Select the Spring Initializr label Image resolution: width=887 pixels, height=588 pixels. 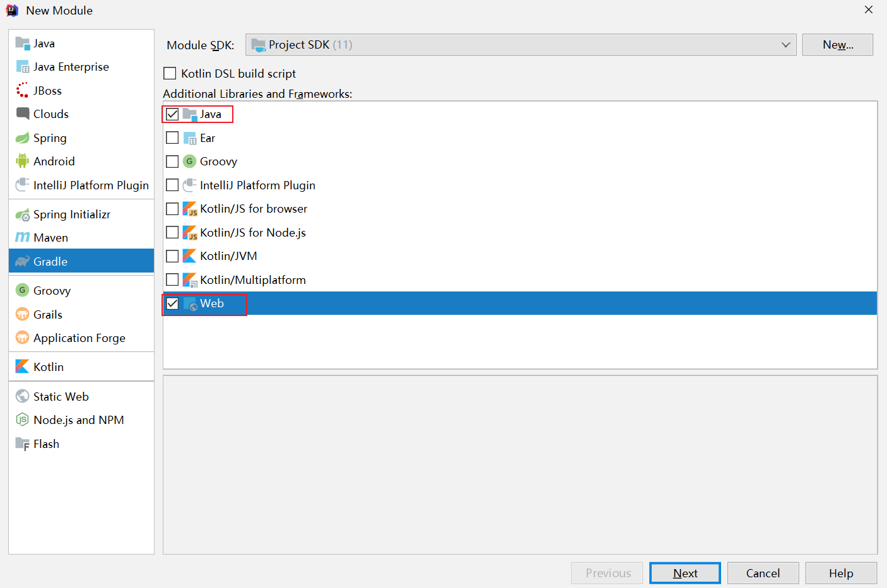72,215
